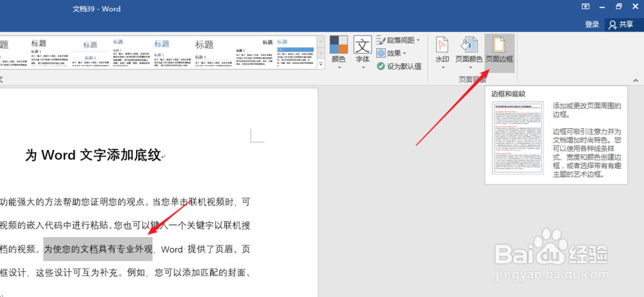The height and width of the screenshot is (297, 644).
Task: Collapse the ribbon with the chevron
Action: pyautogui.click(x=636, y=80)
